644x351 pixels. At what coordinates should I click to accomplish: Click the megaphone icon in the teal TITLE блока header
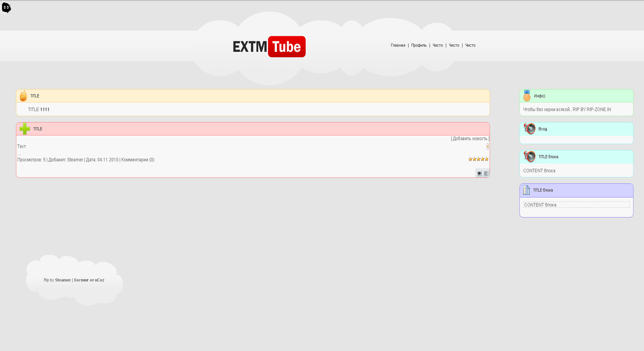pos(530,157)
